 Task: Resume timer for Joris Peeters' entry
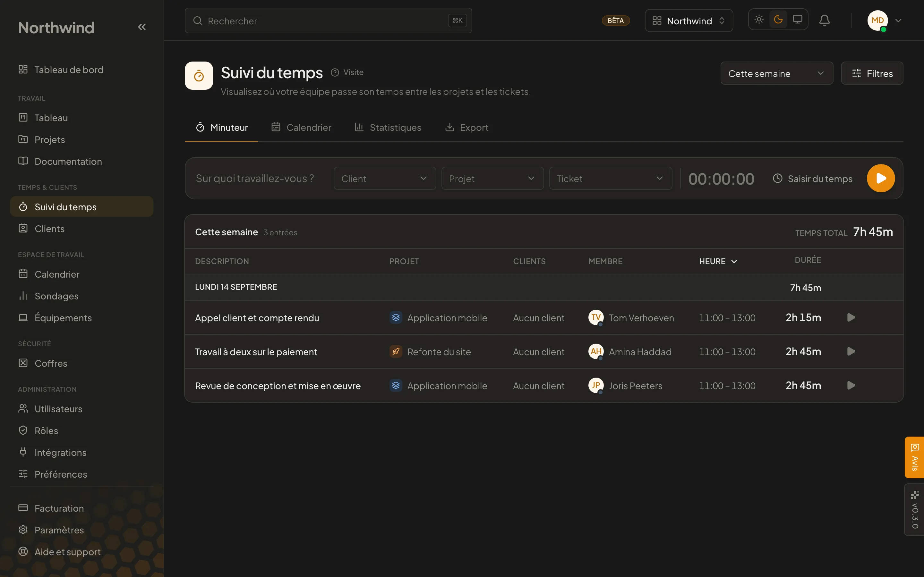point(851,385)
